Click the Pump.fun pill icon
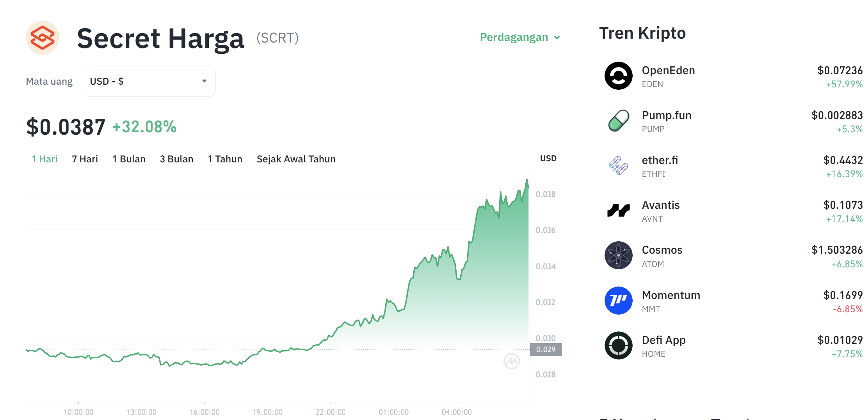 click(618, 121)
